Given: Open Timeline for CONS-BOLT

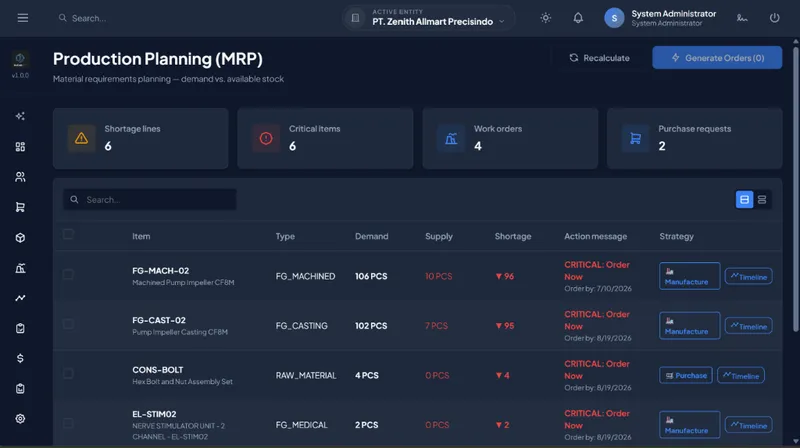Looking at the screenshot, I should (741, 376).
